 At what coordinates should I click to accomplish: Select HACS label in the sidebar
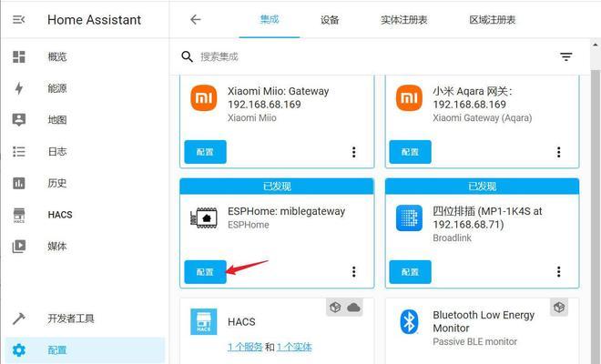point(60,215)
